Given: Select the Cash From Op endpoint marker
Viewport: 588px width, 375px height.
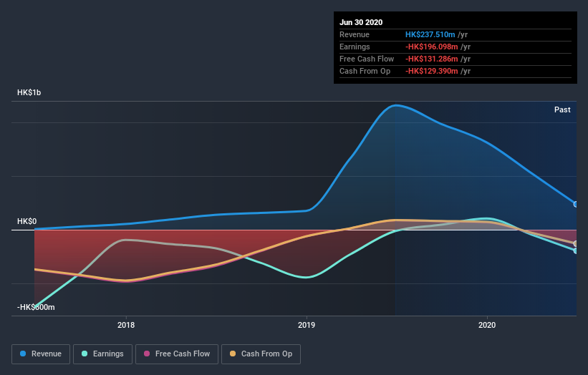Looking at the screenshot, I should point(576,244).
